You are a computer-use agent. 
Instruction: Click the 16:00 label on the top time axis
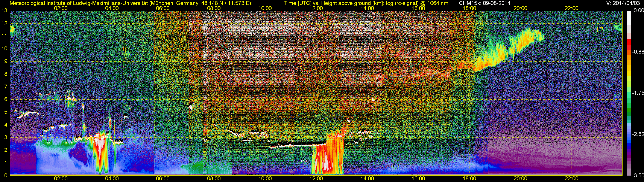click(418, 8)
